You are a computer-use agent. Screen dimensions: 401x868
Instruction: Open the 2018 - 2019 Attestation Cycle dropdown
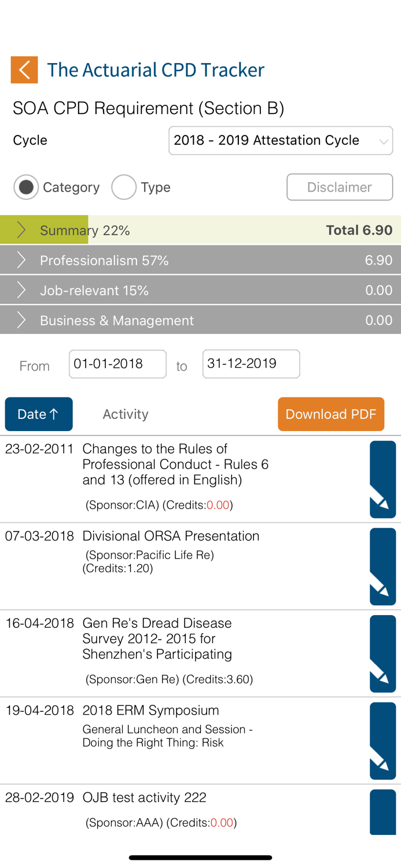pos(280,140)
